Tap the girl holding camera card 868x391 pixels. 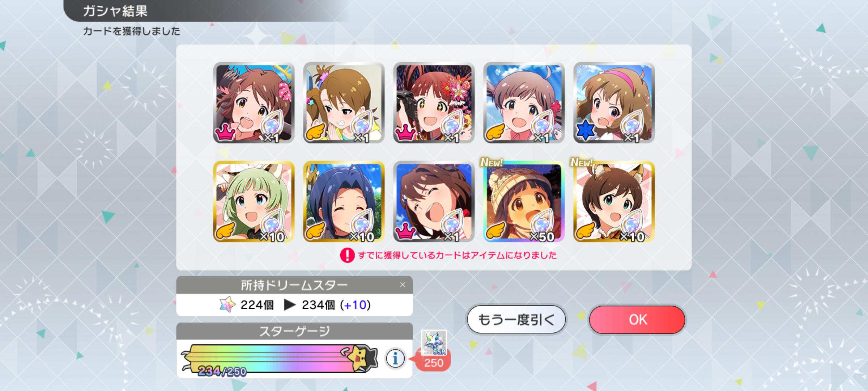tap(434, 103)
